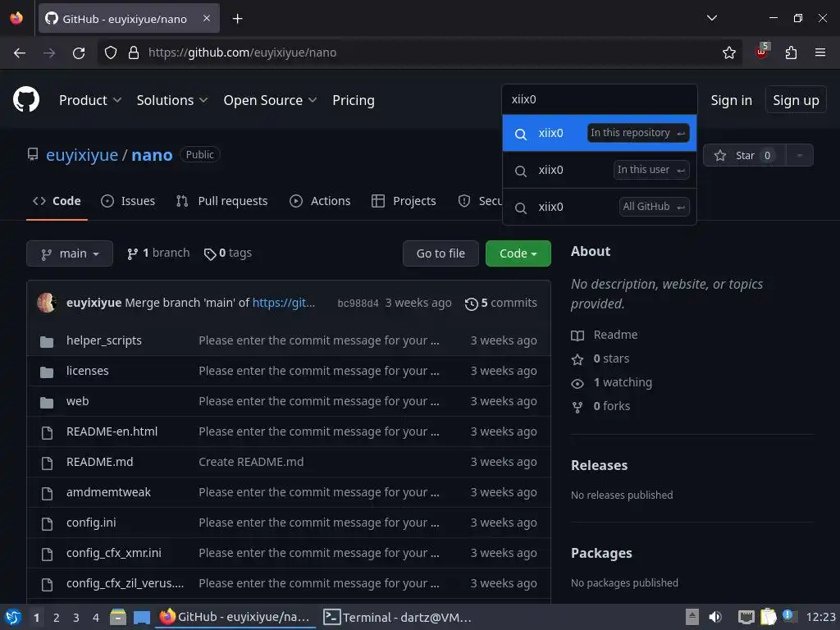The height and width of the screenshot is (630, 840).
Task: View the 1 branch link
Action: coord(158,253)
